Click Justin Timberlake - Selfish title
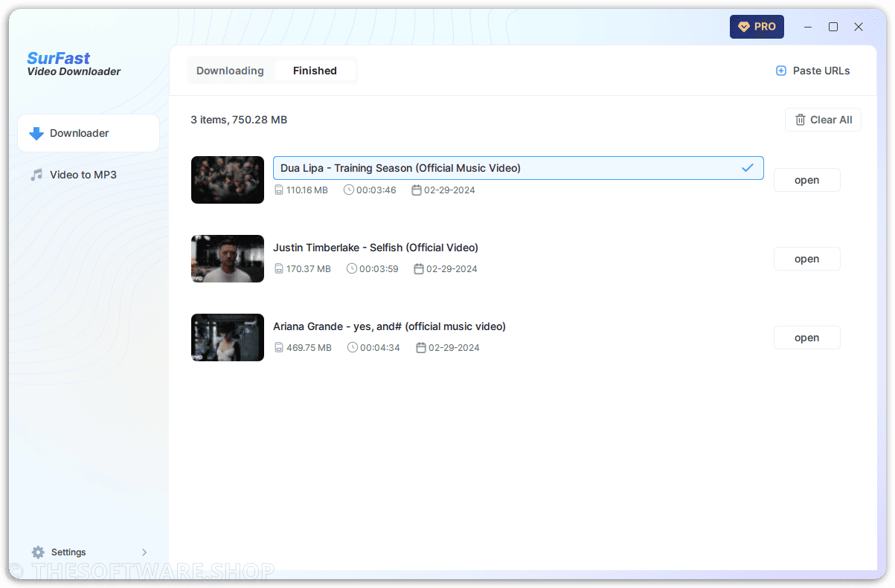 click(376, 248)
